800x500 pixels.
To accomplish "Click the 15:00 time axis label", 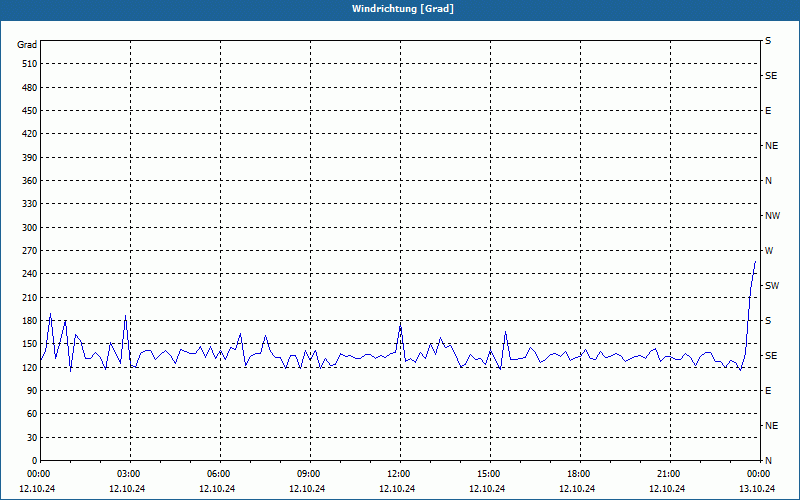I will point(490,474).
